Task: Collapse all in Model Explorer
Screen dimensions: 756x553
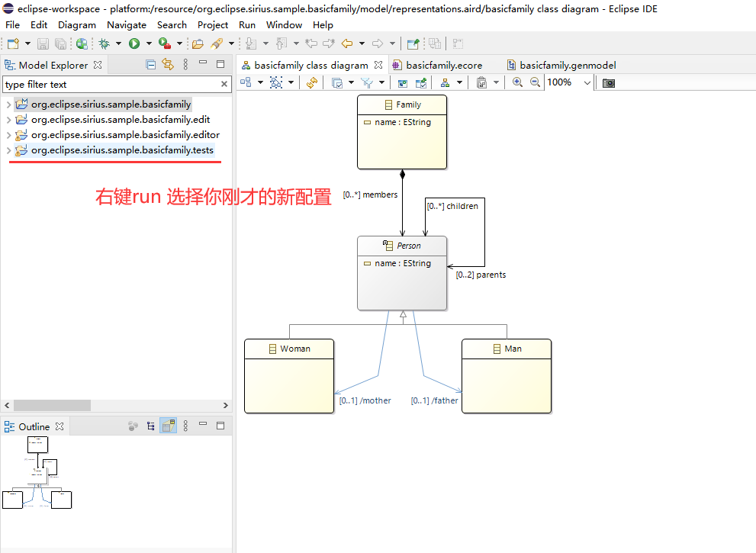Action: pyautogui.click(x=151, y=65)
